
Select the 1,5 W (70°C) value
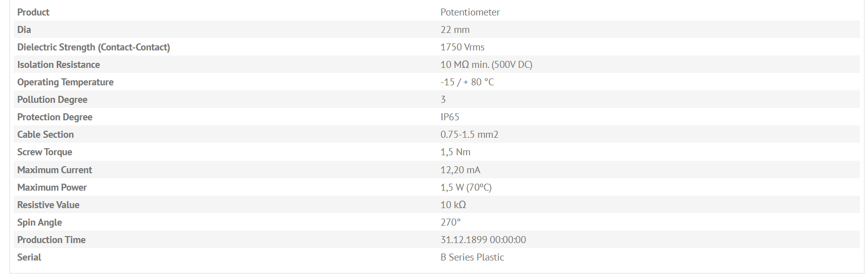click(466, 187)
